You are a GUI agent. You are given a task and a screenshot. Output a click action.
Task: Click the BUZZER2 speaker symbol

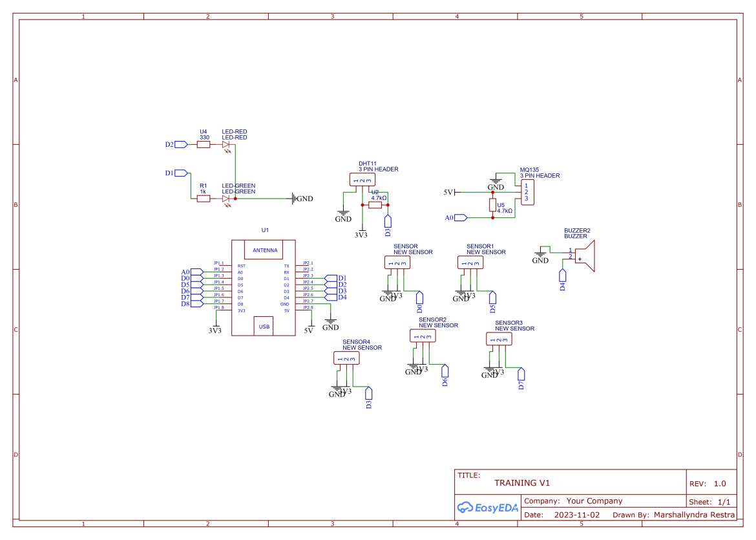[585, 255]
